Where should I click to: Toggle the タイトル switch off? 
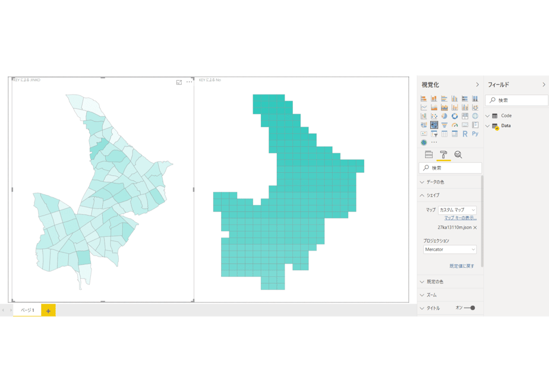[x=469, y=308]
